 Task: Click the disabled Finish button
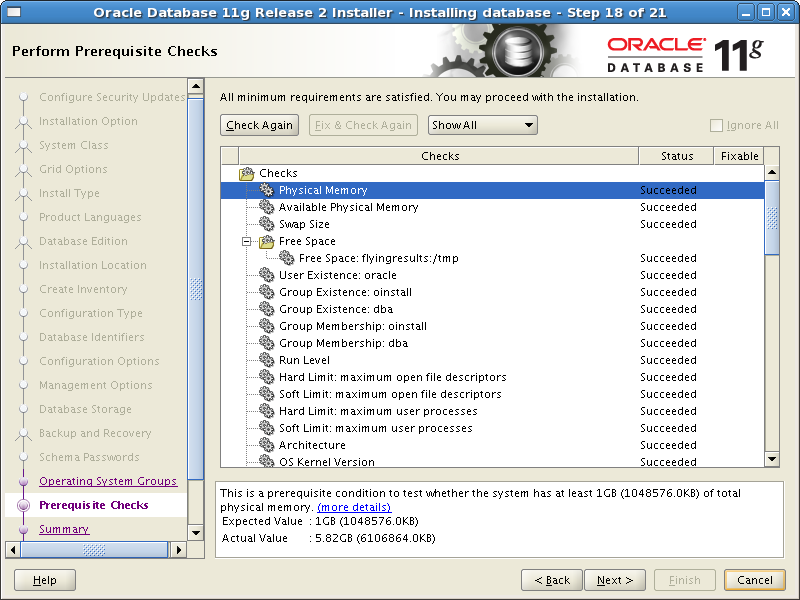point(685,580)
